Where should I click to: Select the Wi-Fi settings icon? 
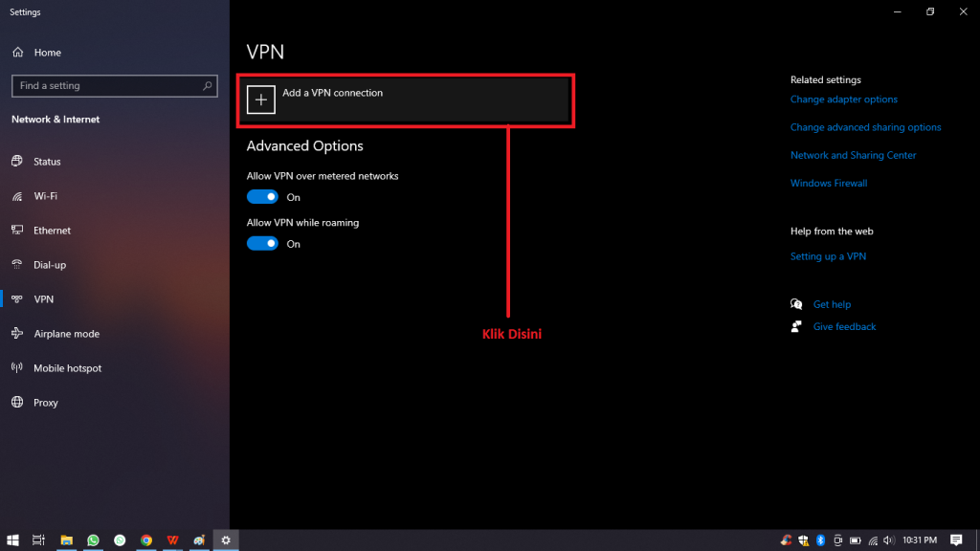click(x=19, y=195)
